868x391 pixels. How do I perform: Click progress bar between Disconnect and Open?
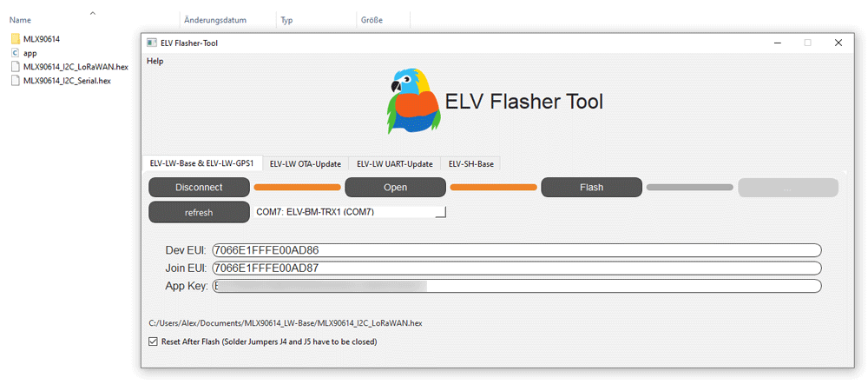click(x=297, y=187)
